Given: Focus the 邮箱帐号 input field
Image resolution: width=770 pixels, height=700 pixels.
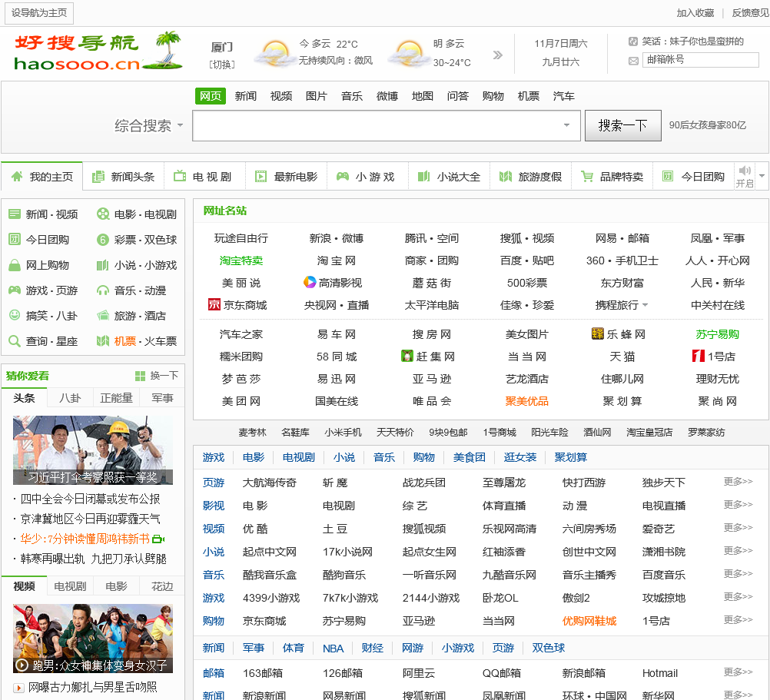Looking at the screenshot, I should (700, 60).
